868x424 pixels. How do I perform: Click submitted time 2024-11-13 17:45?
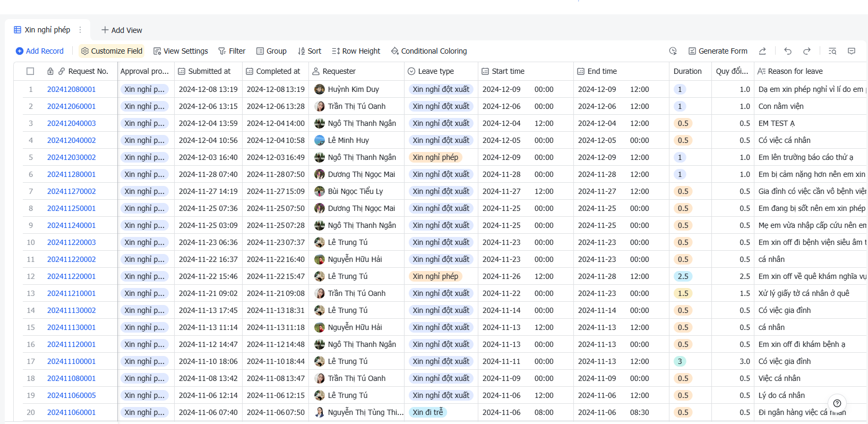[208, 310]
